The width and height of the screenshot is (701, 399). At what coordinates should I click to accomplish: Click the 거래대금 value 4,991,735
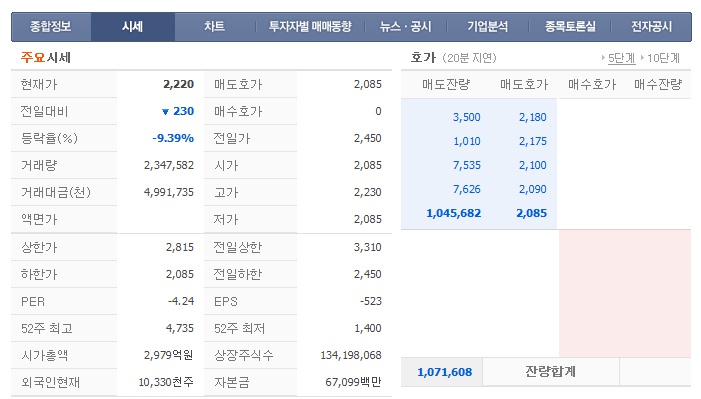[x=169, y=192]
